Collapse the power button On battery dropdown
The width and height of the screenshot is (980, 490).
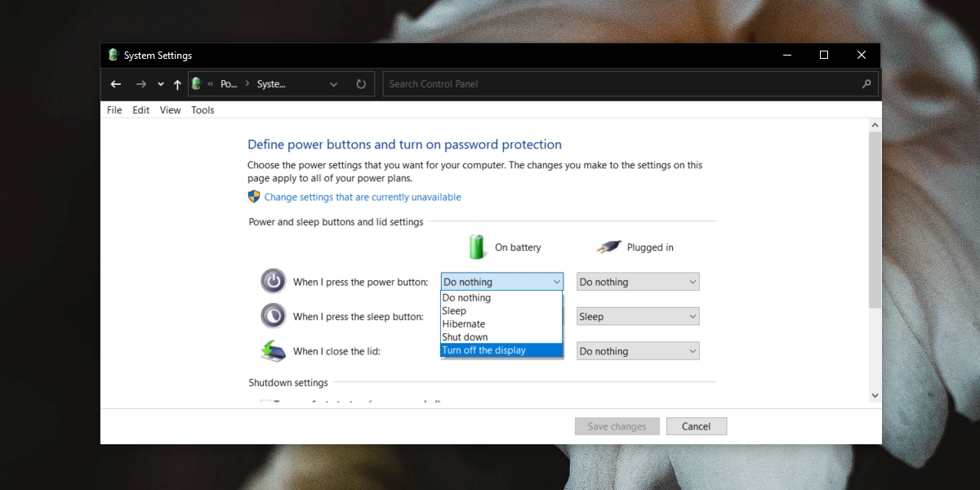(x=502, y=282)
